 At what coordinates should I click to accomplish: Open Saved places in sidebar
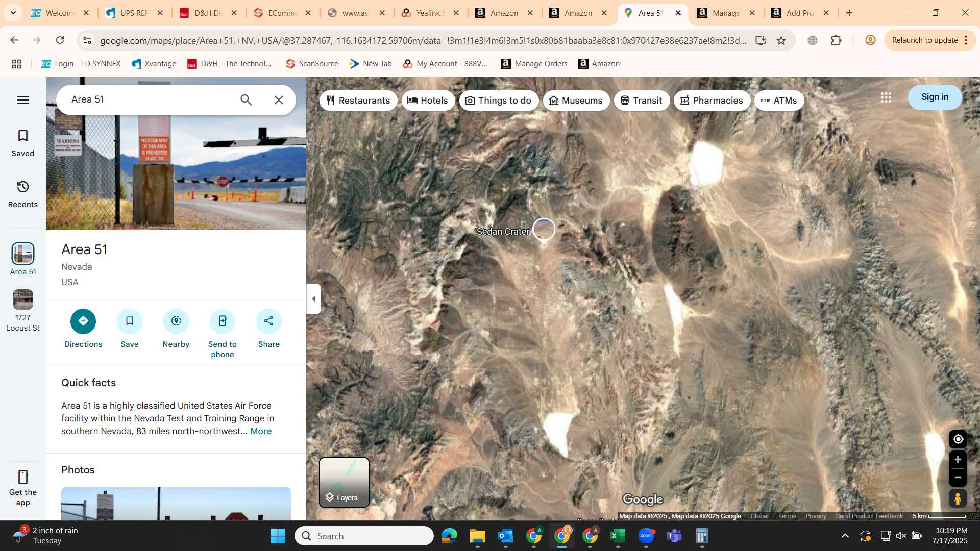(x=23, y=143)
